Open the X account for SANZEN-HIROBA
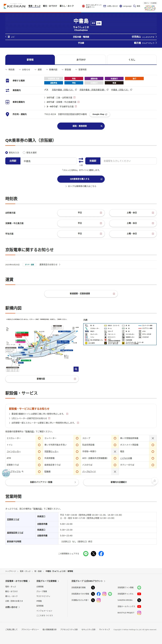Screen dimensions: 162x644 tap(139, 600)
